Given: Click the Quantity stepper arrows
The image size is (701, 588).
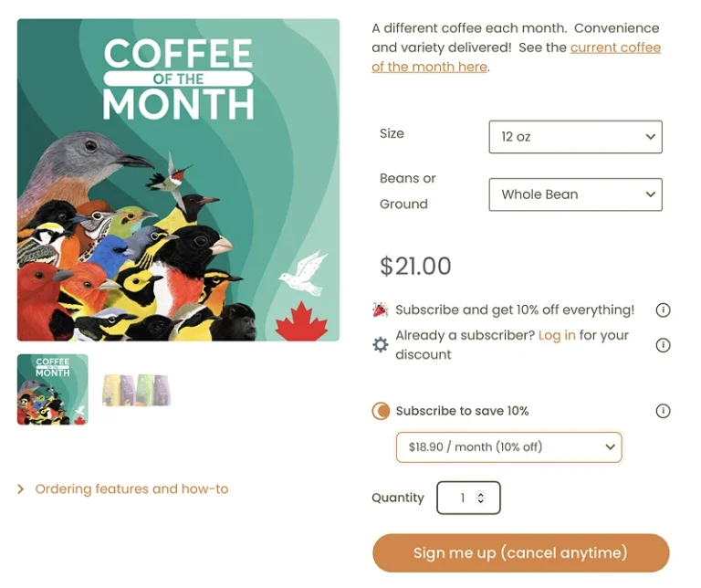Looking at the screenshot, I should point(481,499).
